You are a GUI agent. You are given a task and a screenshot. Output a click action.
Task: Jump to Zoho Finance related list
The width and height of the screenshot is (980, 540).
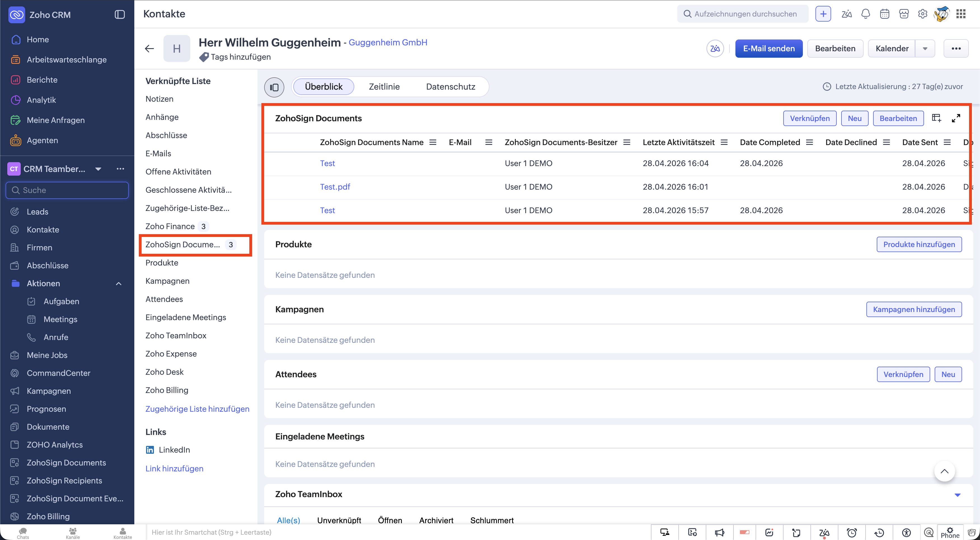[x=170, y=227]
